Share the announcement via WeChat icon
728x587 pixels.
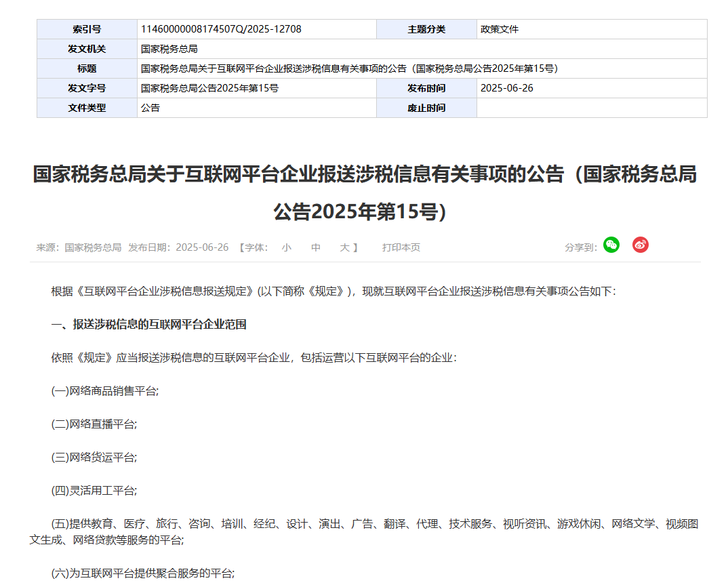pyautogui.click(x=611, y=245)
